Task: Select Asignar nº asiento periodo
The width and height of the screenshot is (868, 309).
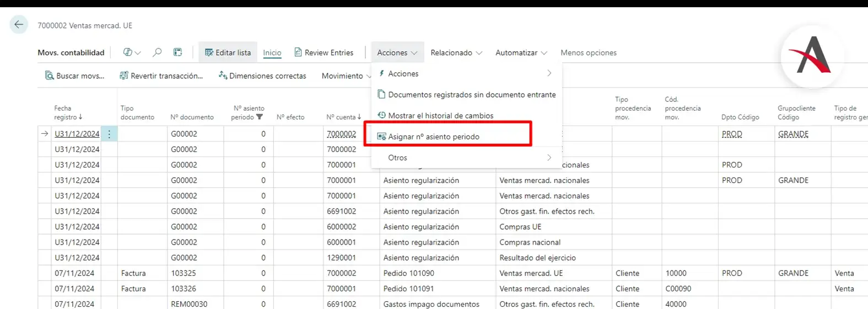Action: point(433,137)
